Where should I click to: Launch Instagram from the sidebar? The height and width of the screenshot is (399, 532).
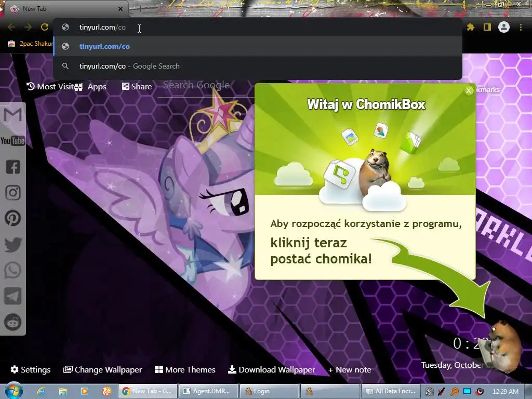13,192
